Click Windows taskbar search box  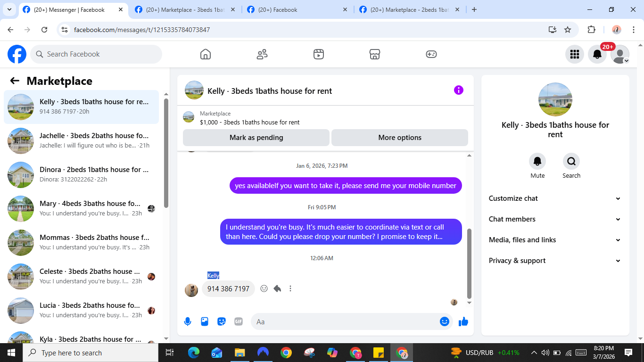pyautogui.click(x=90, y=353)
